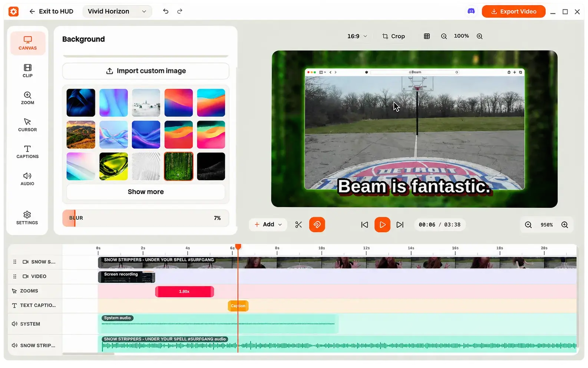Zoom out the timeline
The height and width of the screenshot is (368, 588).
click(x=528, y=225)
